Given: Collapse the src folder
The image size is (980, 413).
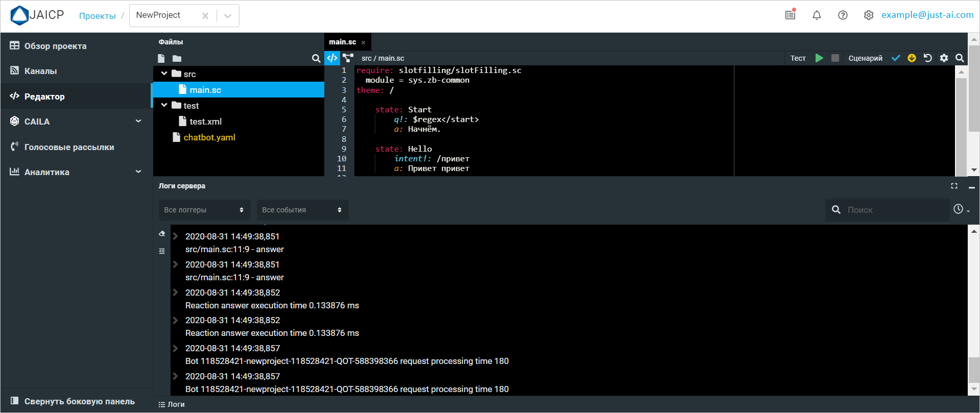Looking at the screenshot, I should coord(164,74).
